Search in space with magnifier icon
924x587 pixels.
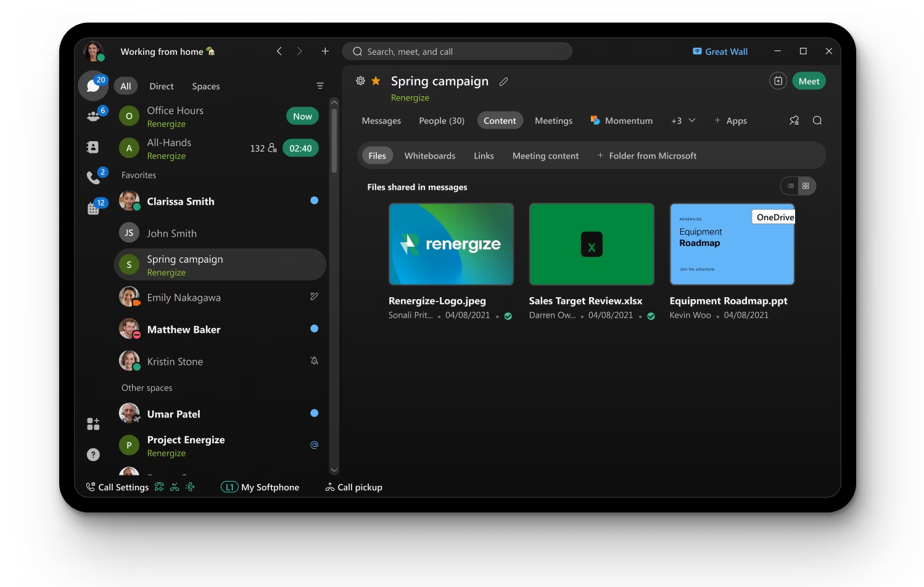coord(817,120)
